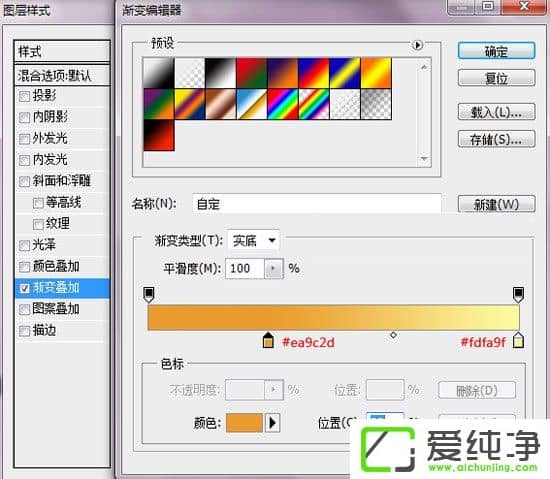Choose the rainbow spectrum gradient preset
The height and width of the screenshot is (479, 550).
[283, 104]
